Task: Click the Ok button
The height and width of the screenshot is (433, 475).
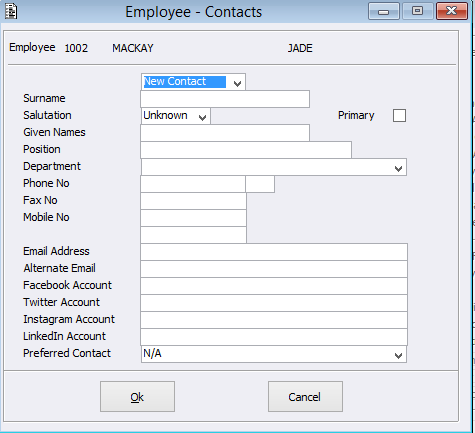Action: 137,396
